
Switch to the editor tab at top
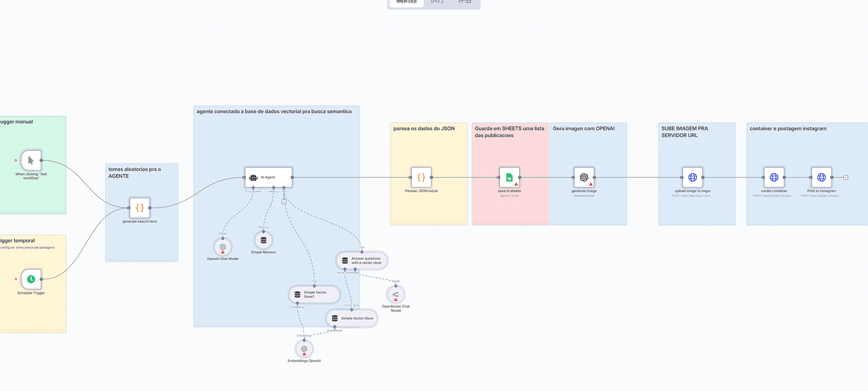(x=407, y=2)
